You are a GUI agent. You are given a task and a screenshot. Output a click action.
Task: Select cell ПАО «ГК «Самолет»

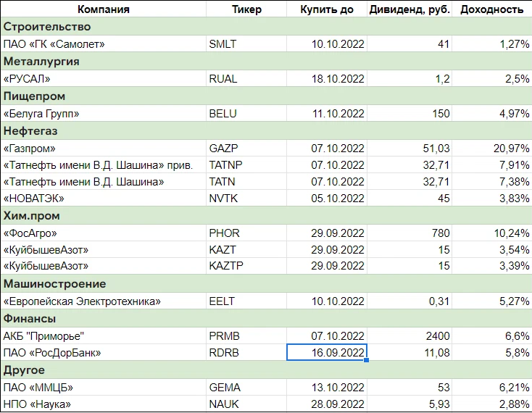(104, 43)
